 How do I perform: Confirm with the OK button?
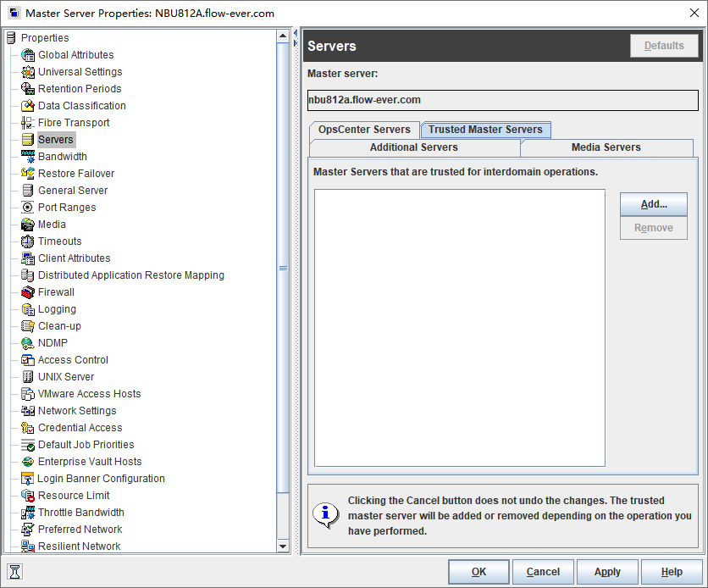478,572
